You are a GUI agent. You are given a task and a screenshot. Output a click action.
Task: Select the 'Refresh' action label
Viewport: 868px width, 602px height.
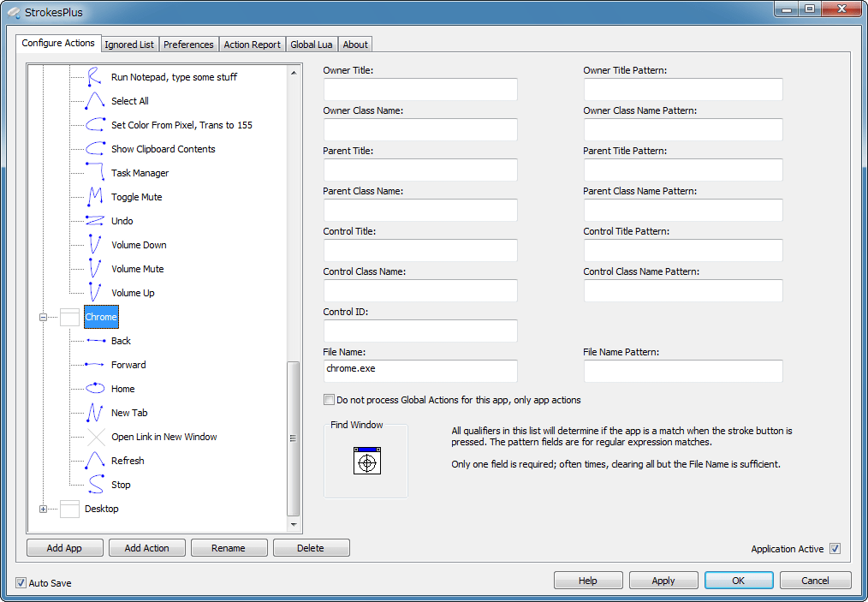(x=128, y=461)
